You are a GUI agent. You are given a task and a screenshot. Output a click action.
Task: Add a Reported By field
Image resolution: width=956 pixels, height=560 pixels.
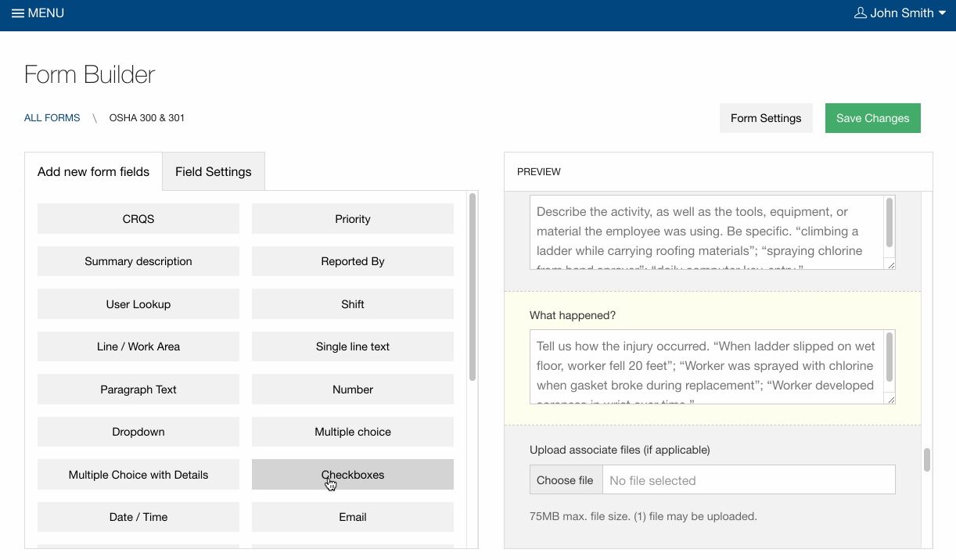[x=353, y=261]
